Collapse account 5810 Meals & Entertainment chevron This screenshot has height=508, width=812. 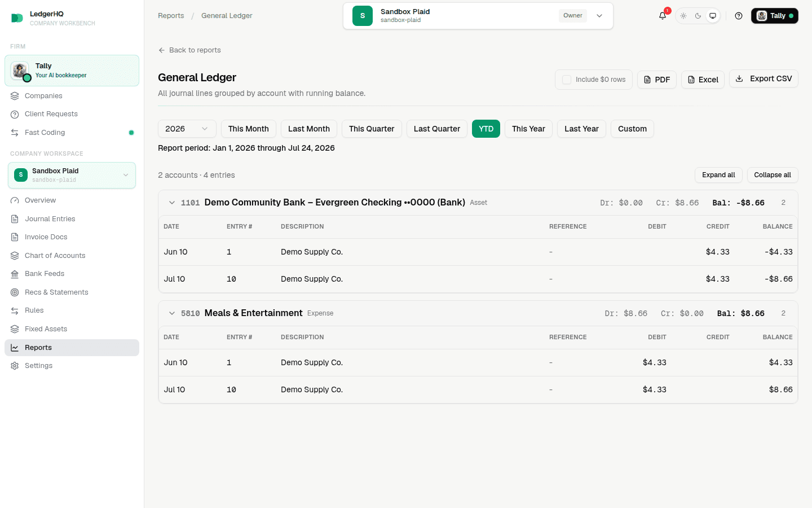pyautogui.click(x=172, y=313)
